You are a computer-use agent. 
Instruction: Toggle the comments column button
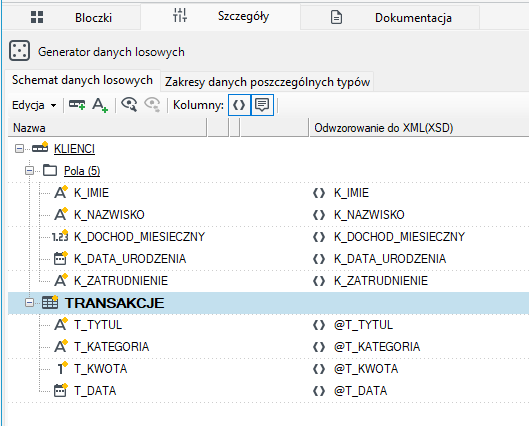coord(262,105)
